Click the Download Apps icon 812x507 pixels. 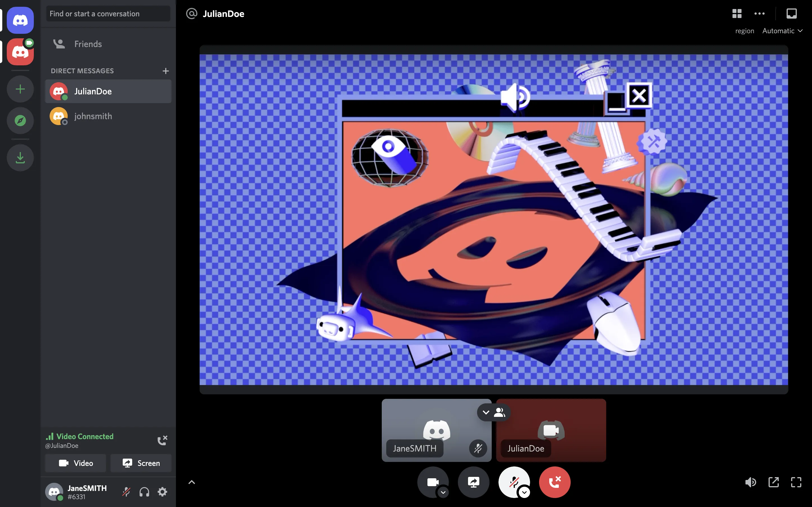point(20,158)
